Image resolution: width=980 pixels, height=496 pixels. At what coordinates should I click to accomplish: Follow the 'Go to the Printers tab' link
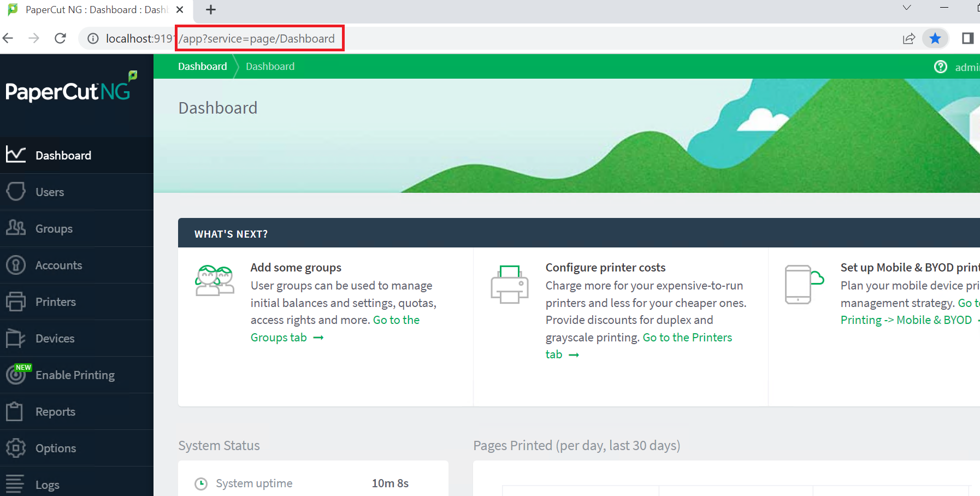[x=687, y=338]
